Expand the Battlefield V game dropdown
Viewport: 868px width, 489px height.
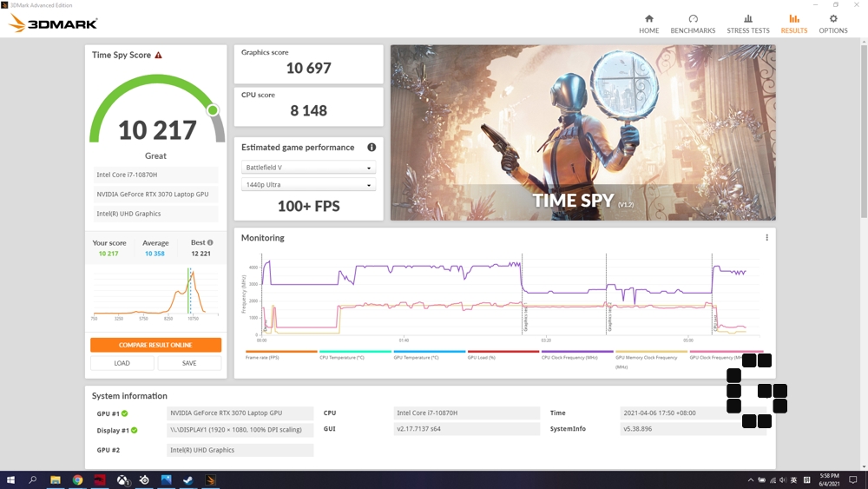pyautogui.click(x=308, y=168)
